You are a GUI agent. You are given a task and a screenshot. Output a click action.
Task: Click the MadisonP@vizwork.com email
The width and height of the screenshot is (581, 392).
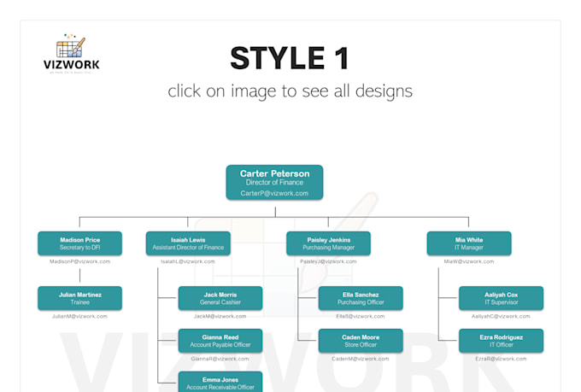tap(80, 261)
